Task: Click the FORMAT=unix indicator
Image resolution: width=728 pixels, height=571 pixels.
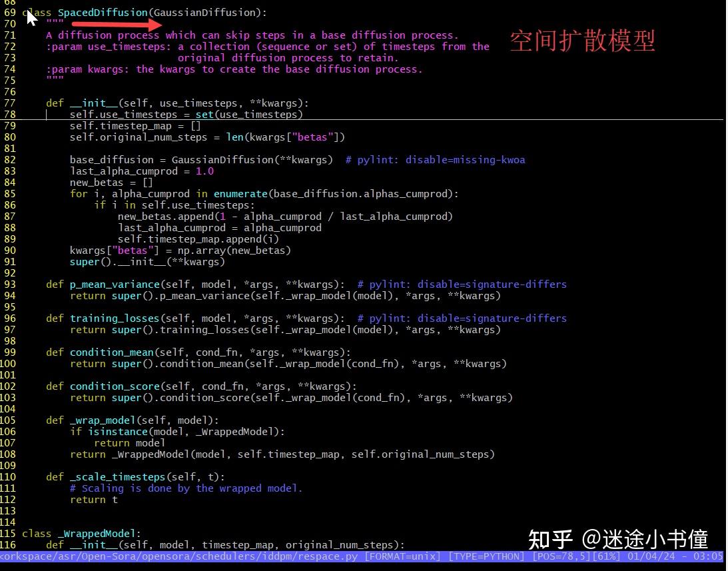Action: [400, 556]
